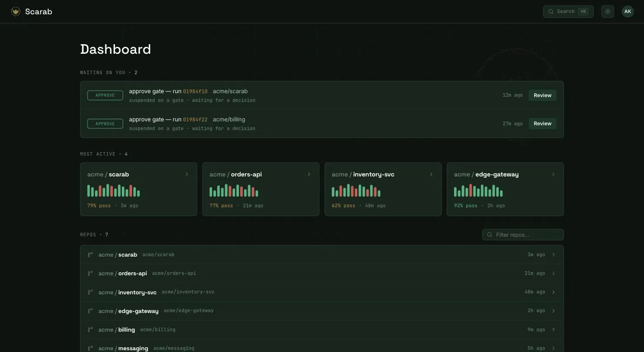Open orders-api card via its chevron

tap(309, 174)
